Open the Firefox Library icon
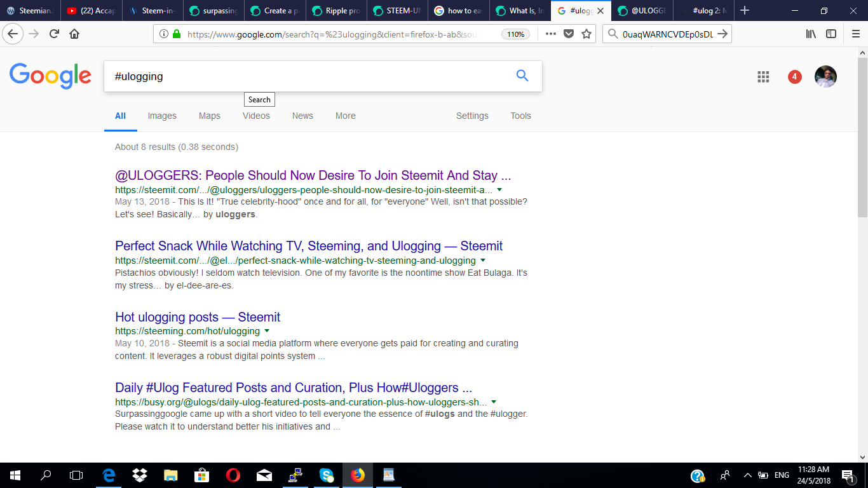The width and height of the screenshot is (868, 488). pyautogui.click(x=811, y=34)
